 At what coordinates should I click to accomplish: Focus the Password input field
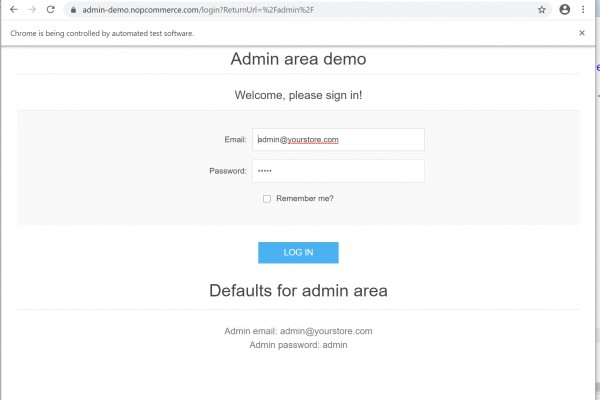(338, 171)
